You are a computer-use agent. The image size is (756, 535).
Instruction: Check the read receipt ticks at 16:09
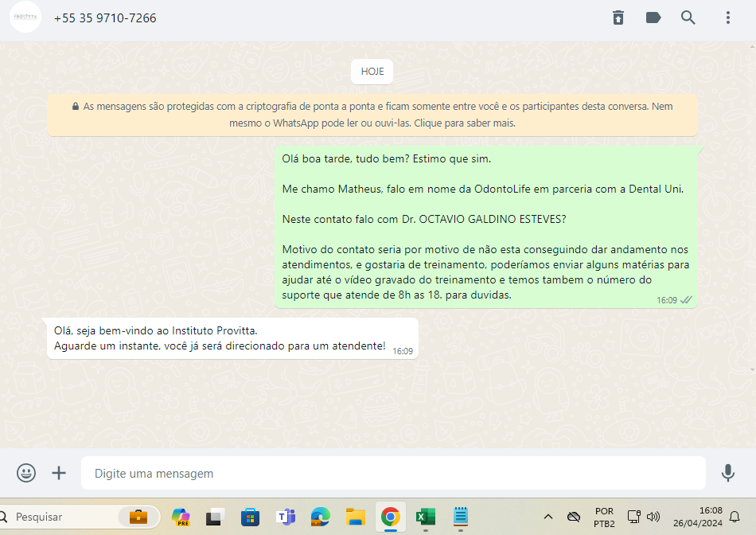tap(686, 300)
